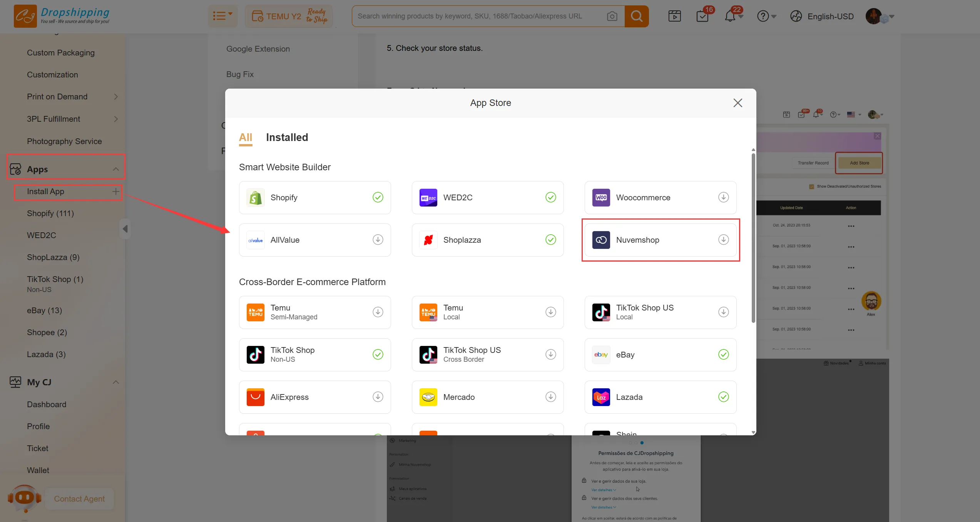Click the TikTok Shop US Local logo
The width and height of the screenshot is (980, 522).
(601, 312)
